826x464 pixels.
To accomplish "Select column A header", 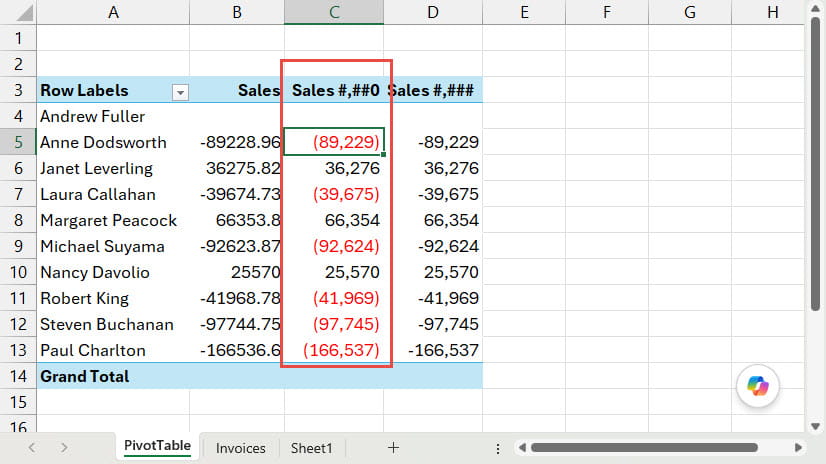I will (113, 12).
